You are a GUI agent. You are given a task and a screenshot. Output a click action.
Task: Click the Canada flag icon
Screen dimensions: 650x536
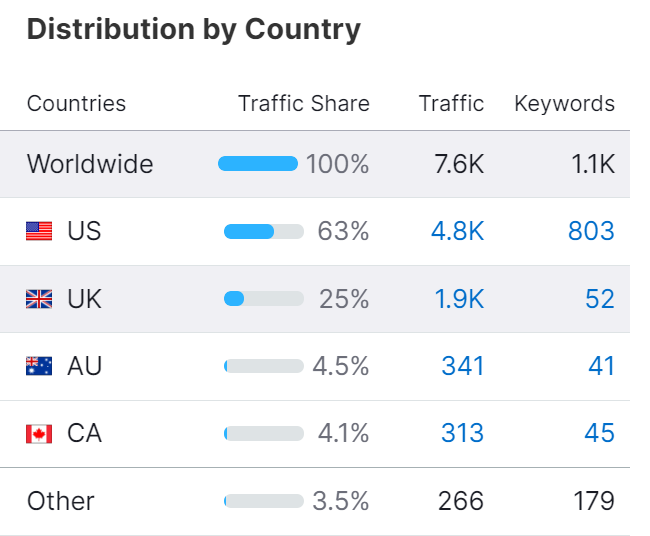[39, 434]
